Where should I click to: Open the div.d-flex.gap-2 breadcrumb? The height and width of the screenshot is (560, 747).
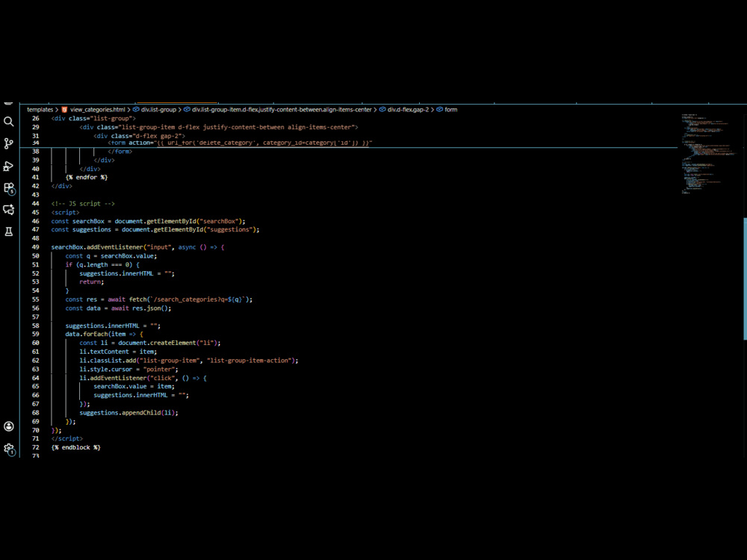pos(408,110)
